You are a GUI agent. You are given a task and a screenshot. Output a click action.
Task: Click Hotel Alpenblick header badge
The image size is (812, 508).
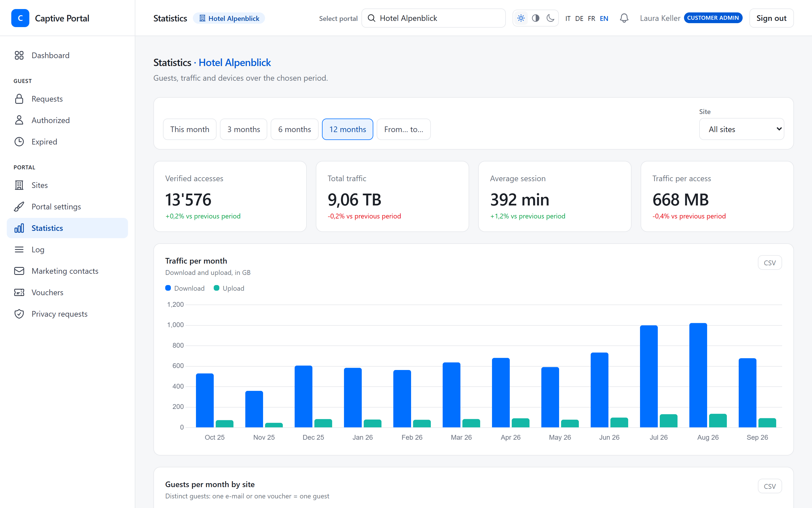coord(229,18)
